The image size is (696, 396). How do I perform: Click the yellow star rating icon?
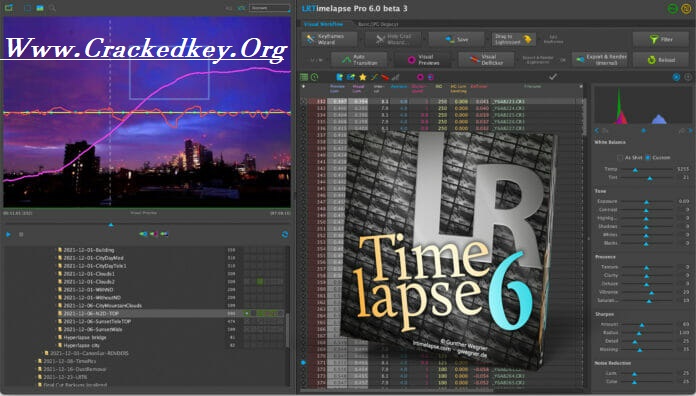[x=363, y=77]
